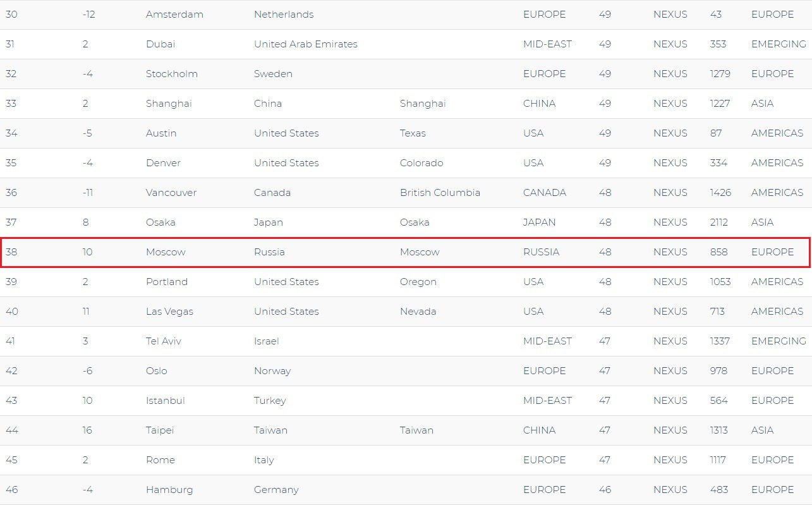This screenshot has height=505, width=812.
Task: Select the United Arab Emirates country cell
Action: 305,44
